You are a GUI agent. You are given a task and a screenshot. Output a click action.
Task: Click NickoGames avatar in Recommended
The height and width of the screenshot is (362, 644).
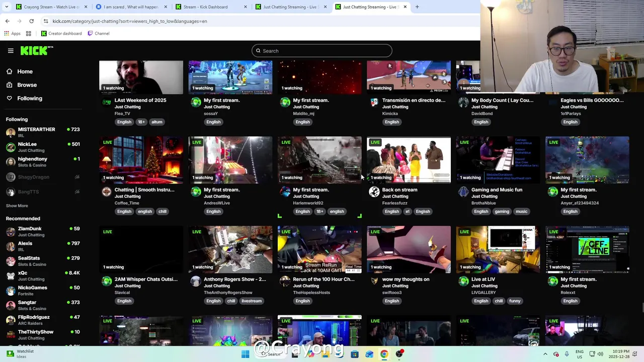[x=11, y=291]
